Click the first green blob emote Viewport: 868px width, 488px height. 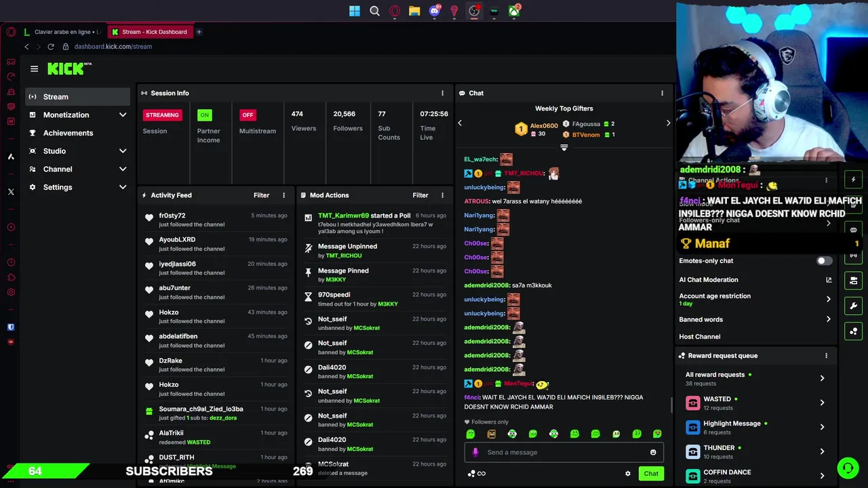coord(471,434)
